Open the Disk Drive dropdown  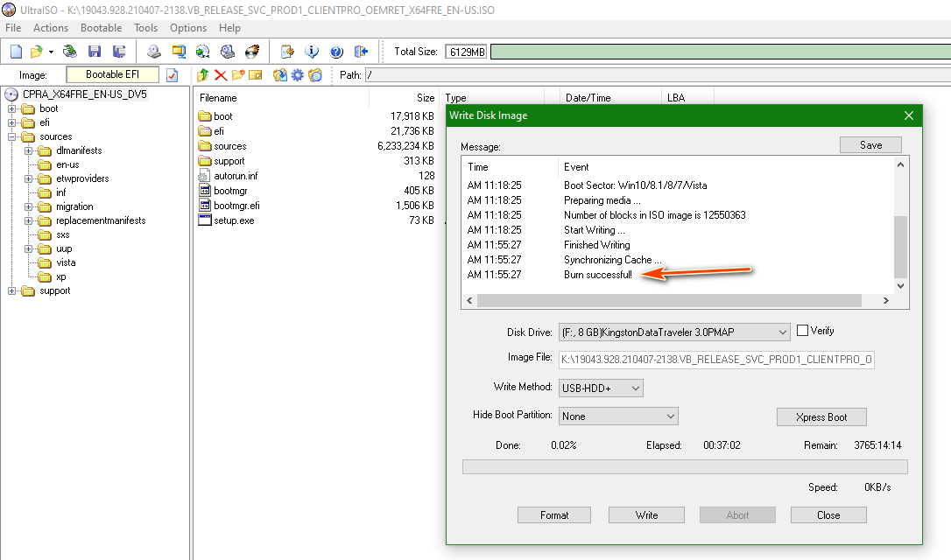click(x=673, y=332)
